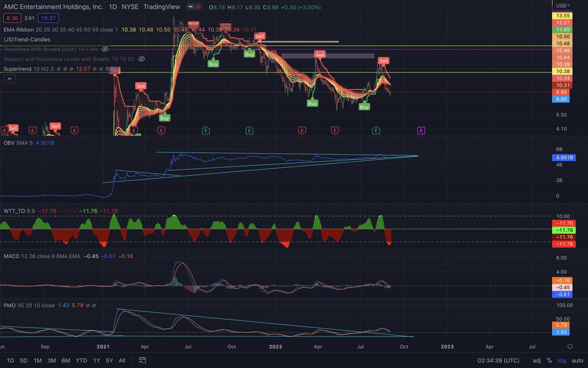588x368 pixels.
Task: Click the 1.43 PMO value label
Action: (562, 332)
